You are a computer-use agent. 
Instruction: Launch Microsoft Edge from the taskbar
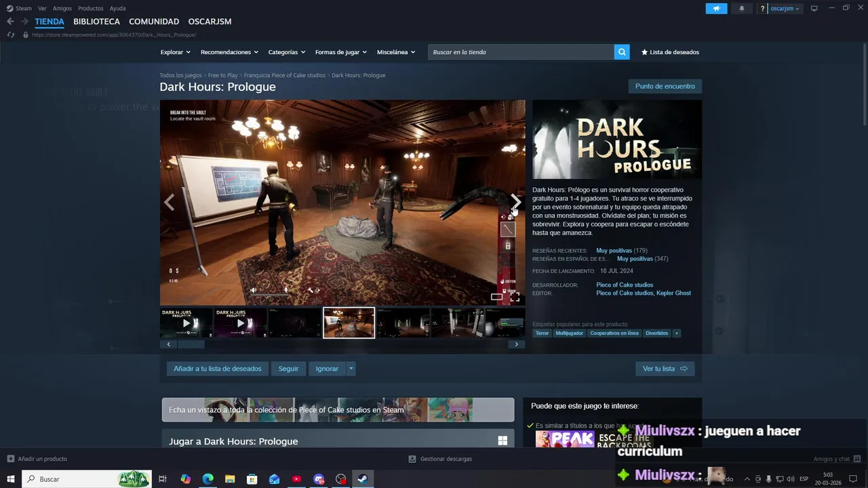point(208,479)
